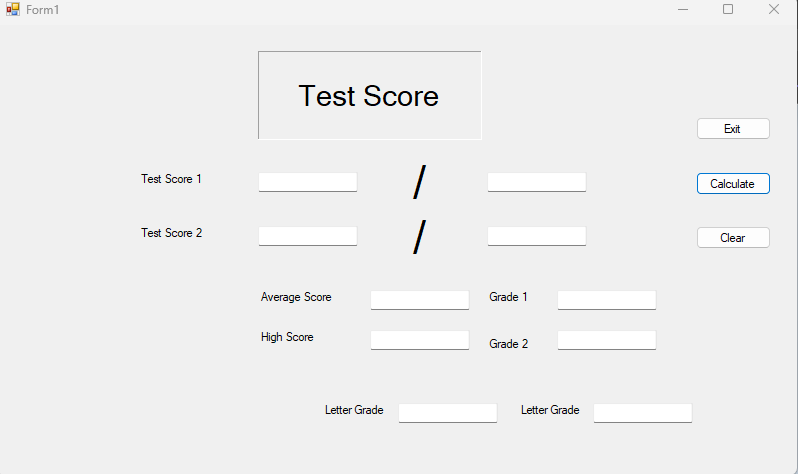Click the Average Score text box

pyautogui.click(x=419, y=300)
